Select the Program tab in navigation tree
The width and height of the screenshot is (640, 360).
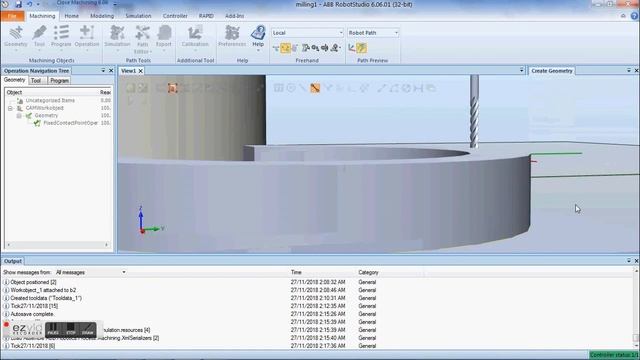tap(59, 80)
